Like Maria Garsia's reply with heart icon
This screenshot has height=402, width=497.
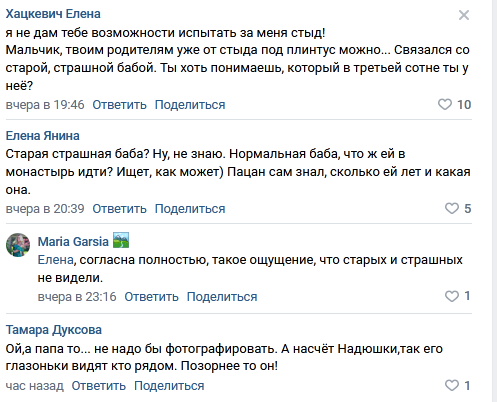point(452,296)
